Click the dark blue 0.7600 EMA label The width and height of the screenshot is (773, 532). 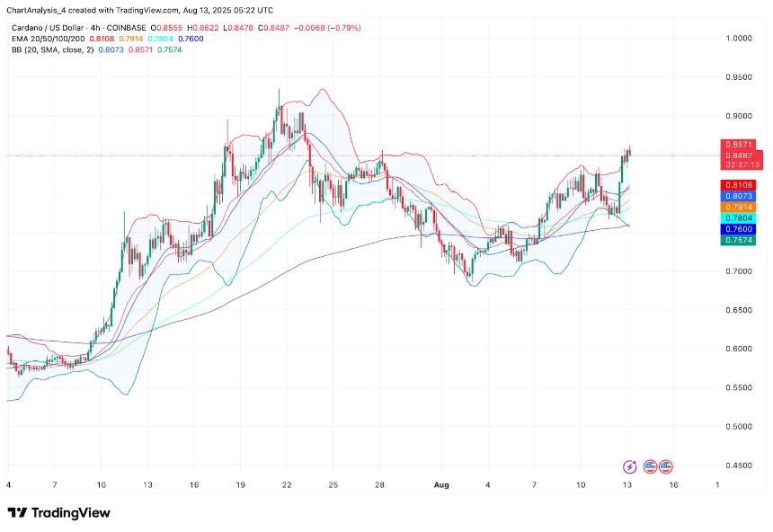[x=738, y=229]
